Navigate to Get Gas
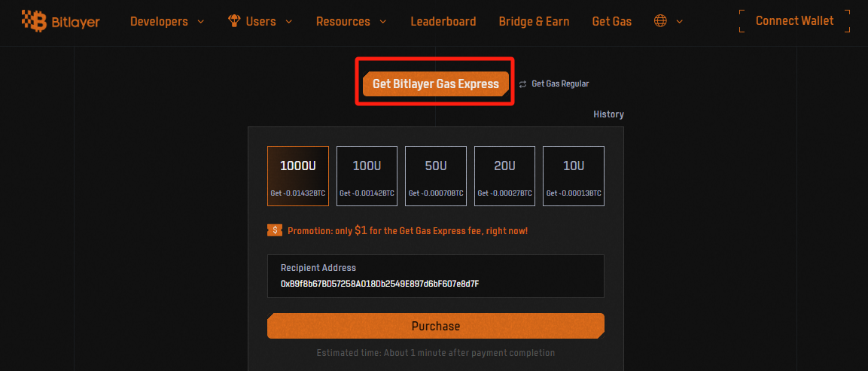Image resolution: width=868 pixels, height=371 pixels. 611,21
